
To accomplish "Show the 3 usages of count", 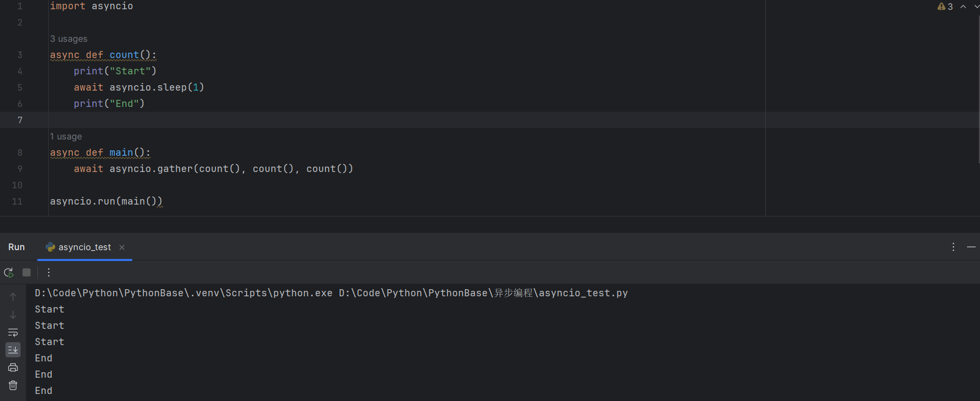I will [69, 39].
